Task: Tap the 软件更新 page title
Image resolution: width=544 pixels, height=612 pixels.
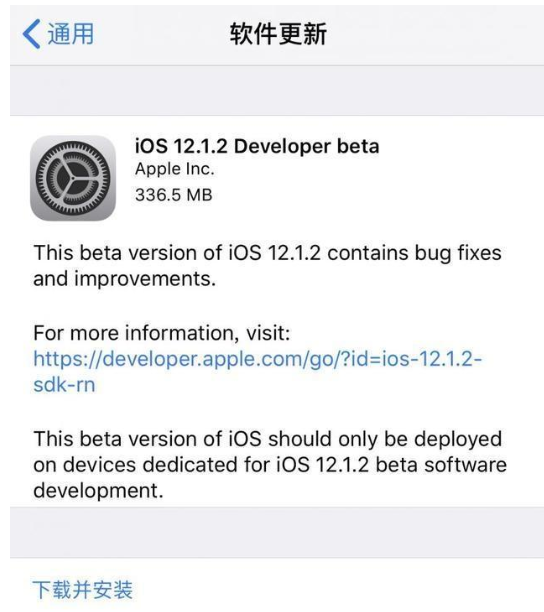Action: coord(278,34)
